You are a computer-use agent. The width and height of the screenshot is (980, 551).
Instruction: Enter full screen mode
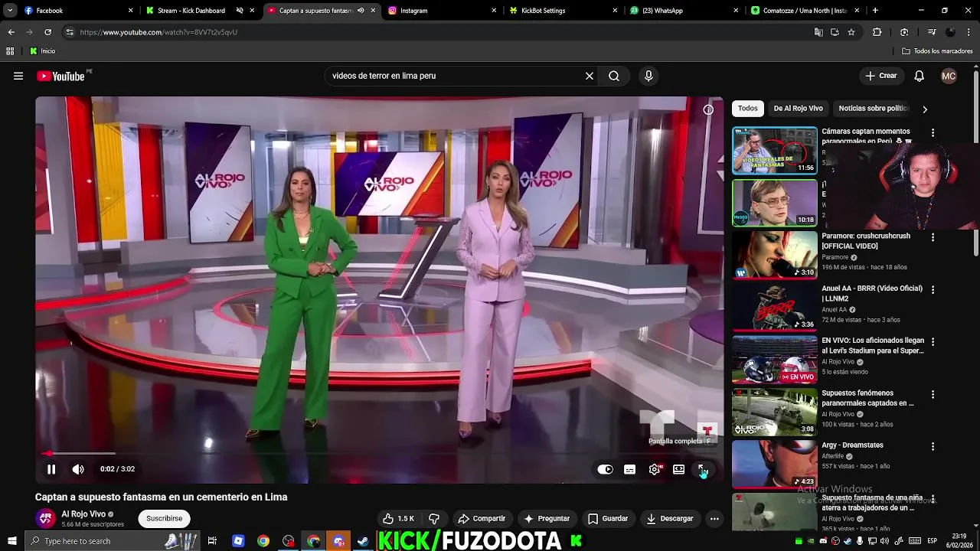(x=702, y=469)
